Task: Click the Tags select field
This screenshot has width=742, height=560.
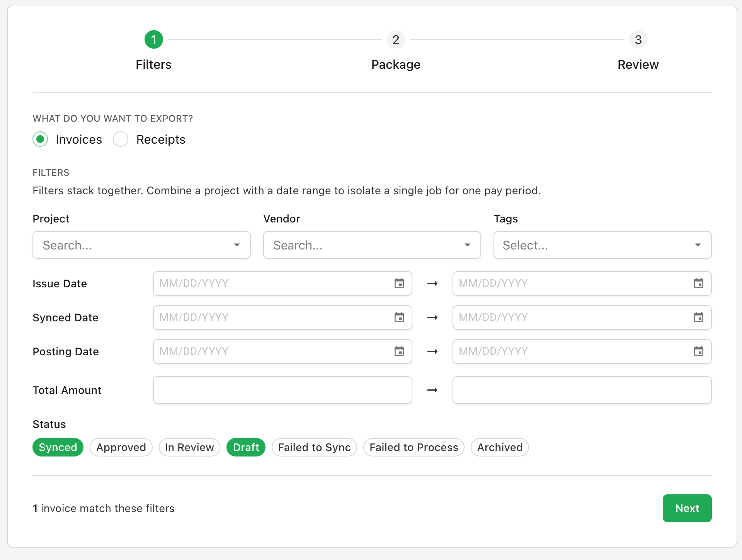Action: [602, 245]
